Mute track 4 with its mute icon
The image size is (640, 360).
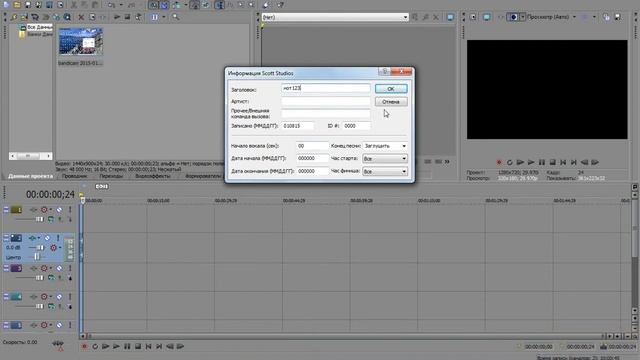[x=59, y=297]
